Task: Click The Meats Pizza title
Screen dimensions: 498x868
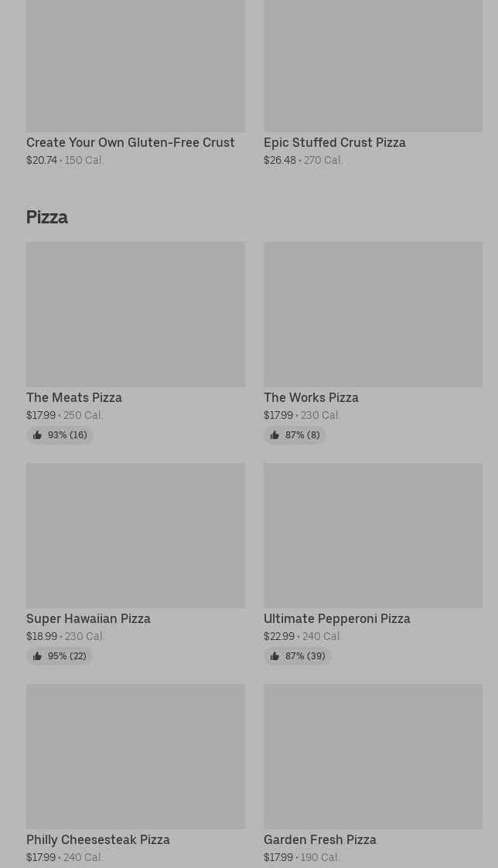Action: point(74,397)
